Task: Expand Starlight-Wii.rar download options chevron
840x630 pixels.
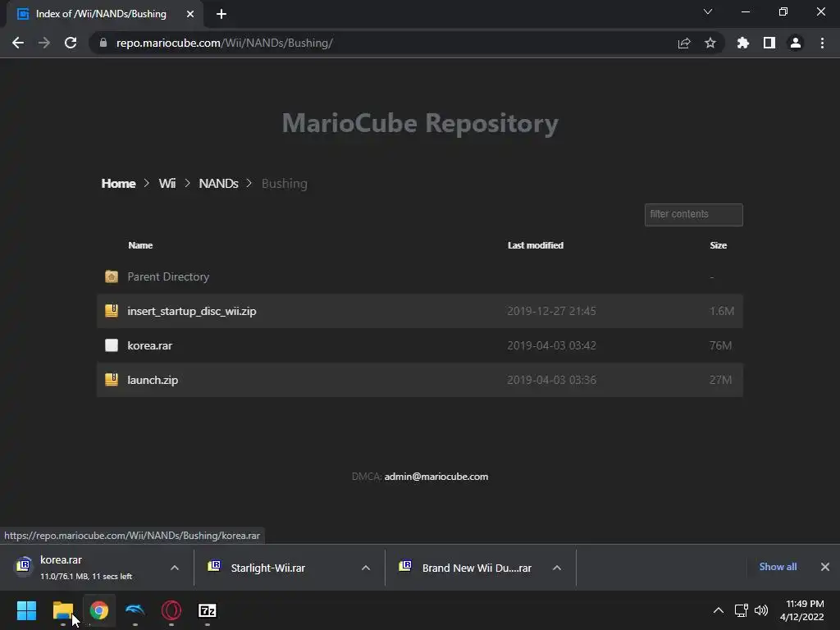Action: pos(366,568)
